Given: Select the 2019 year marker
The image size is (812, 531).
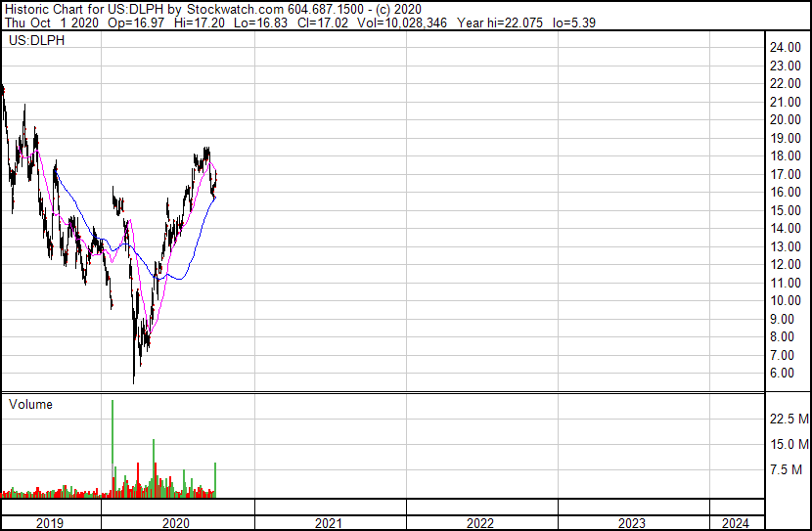Looking at the screenshot, I should (x=50, y=523).
